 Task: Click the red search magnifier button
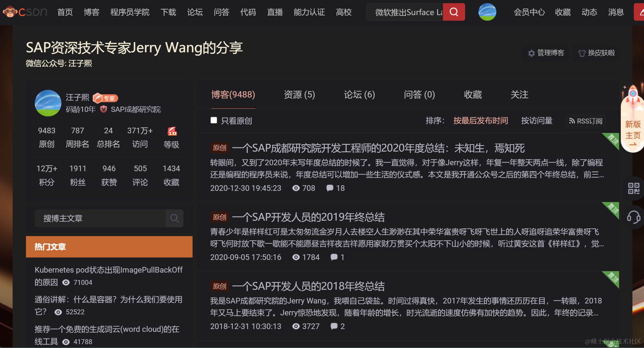click(454, 12)
